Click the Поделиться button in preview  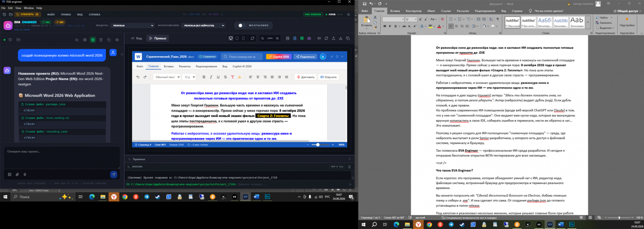click(x=305, y=57)
